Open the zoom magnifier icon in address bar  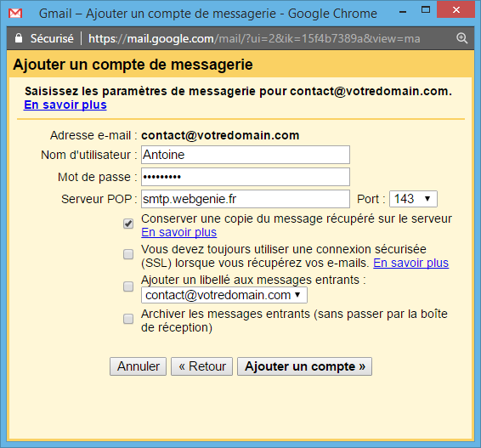click(x=461, y=38)
